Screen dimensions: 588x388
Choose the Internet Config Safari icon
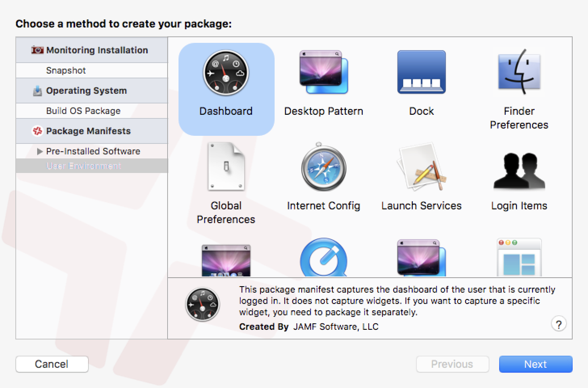[x=323, y=168]
